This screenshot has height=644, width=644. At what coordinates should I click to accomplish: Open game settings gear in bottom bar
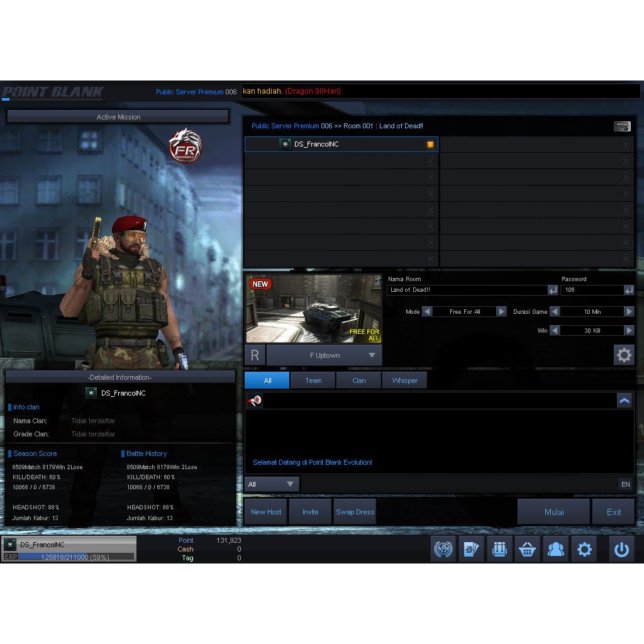click(584, 549)
